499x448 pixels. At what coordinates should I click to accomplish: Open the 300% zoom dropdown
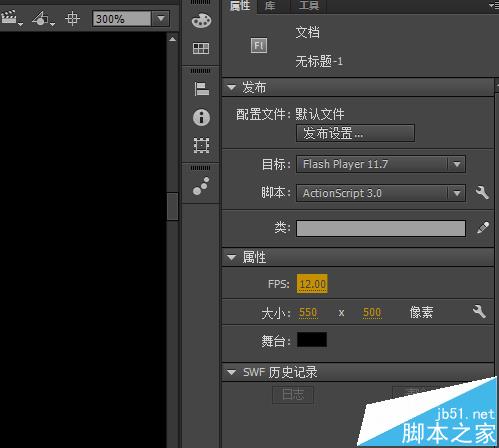pos(161,19)
